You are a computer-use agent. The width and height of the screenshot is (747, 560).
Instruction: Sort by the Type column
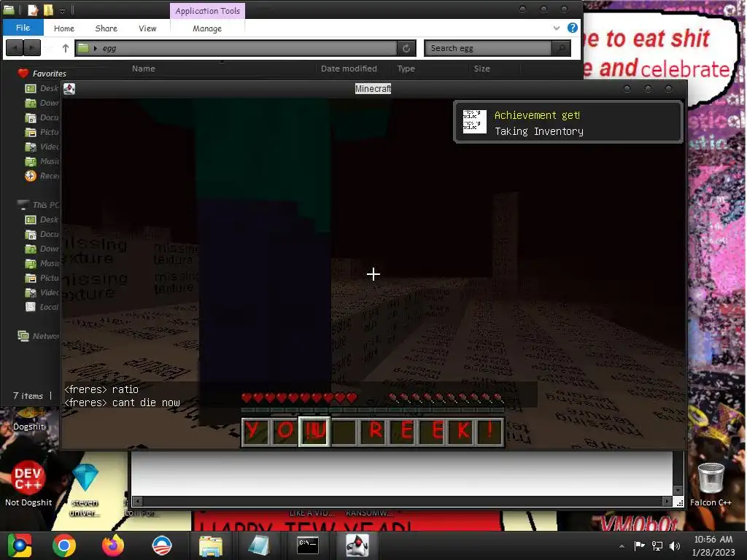coord(406,69)
